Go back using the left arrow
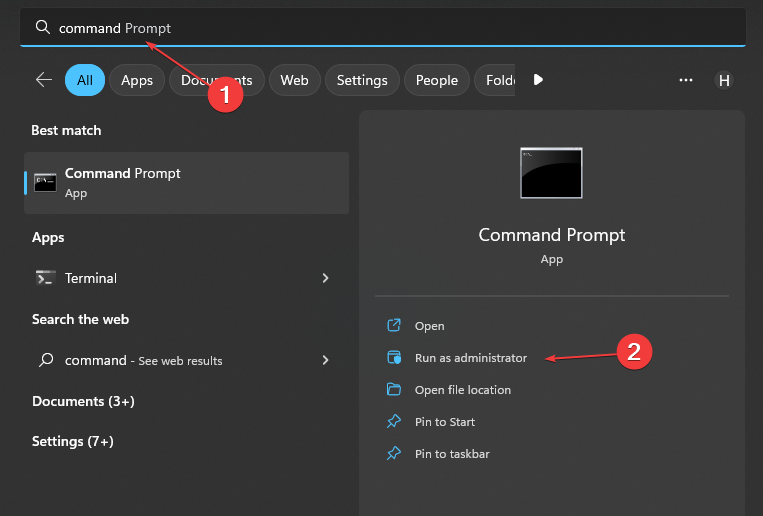 coord(43,80)
